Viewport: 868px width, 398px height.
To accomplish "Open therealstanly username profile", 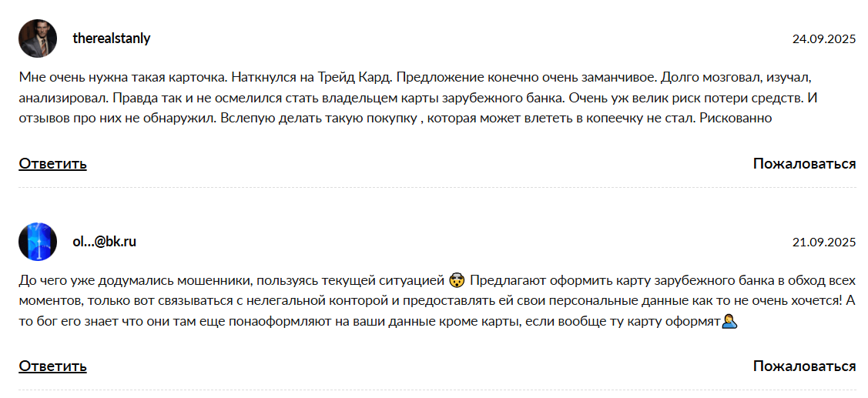I will (x=111, y=38).
